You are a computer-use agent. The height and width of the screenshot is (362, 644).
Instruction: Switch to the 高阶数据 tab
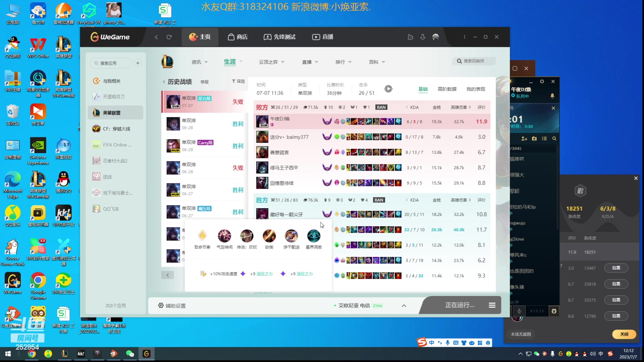tap(447, 89)
